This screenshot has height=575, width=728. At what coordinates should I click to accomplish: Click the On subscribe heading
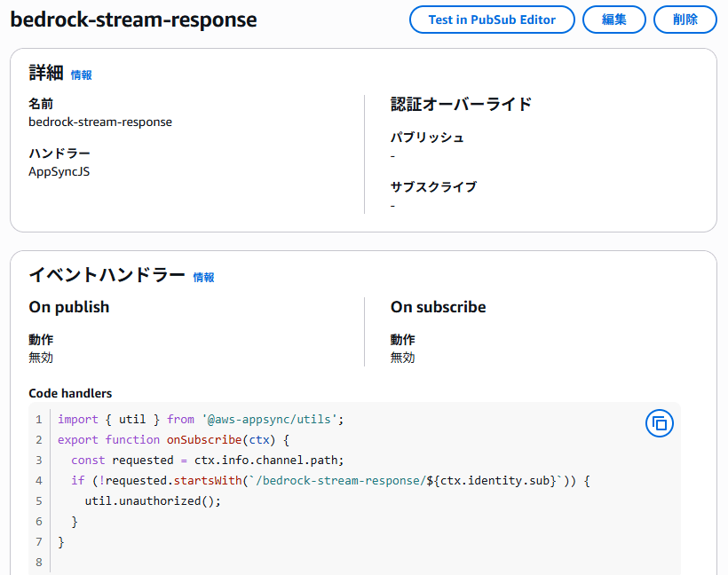[439, 307]
